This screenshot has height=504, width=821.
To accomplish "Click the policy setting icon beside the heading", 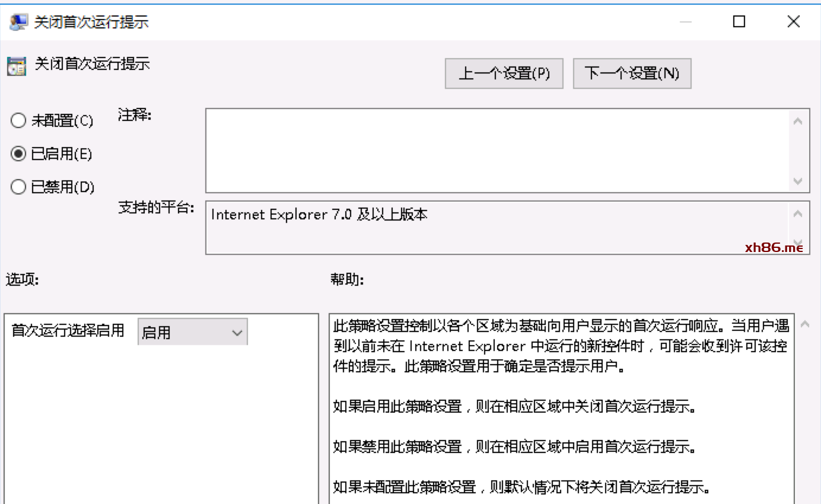I will click(x=17, y=66).
